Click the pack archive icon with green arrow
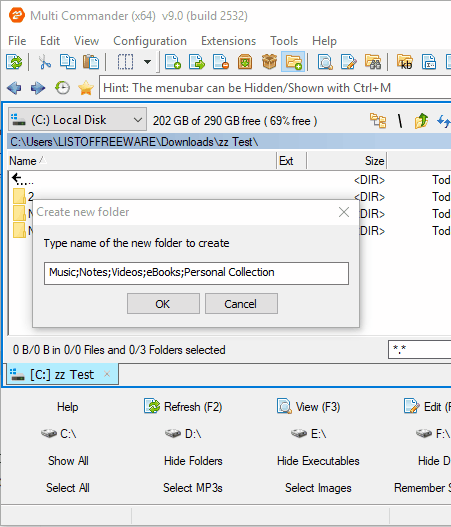 [x=245, y=62]
